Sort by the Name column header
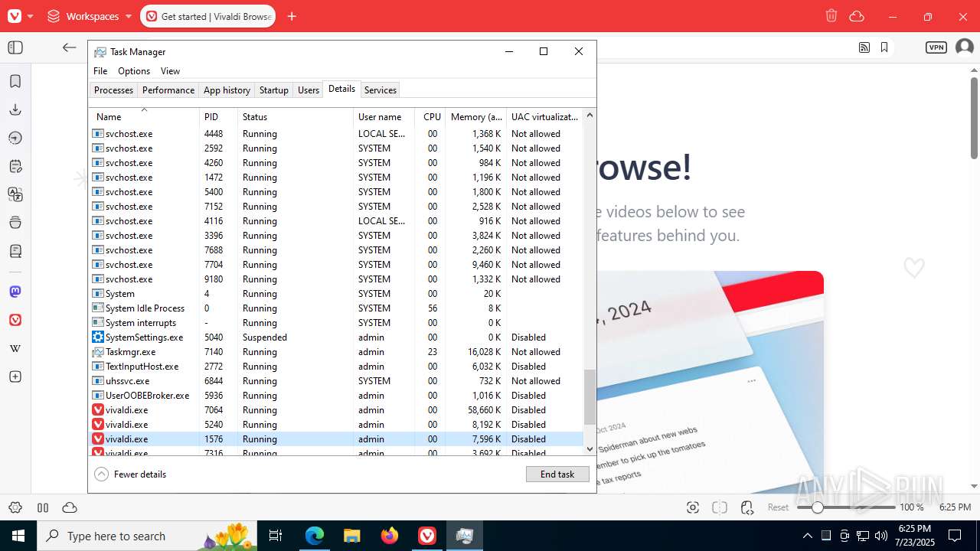The image size is (980, 551). (144, 116)
